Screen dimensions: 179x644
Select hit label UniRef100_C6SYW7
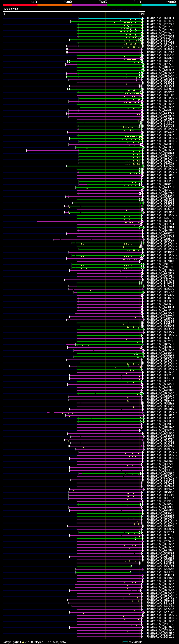pyautogui.click(x=161, y=24)
